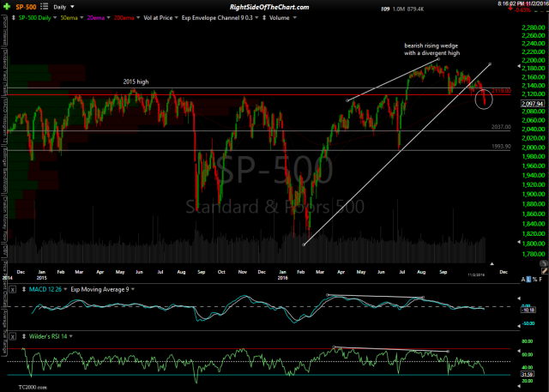
Task: Open the Chaikin Money Flow side tab
Action: (x=4, y=218)
